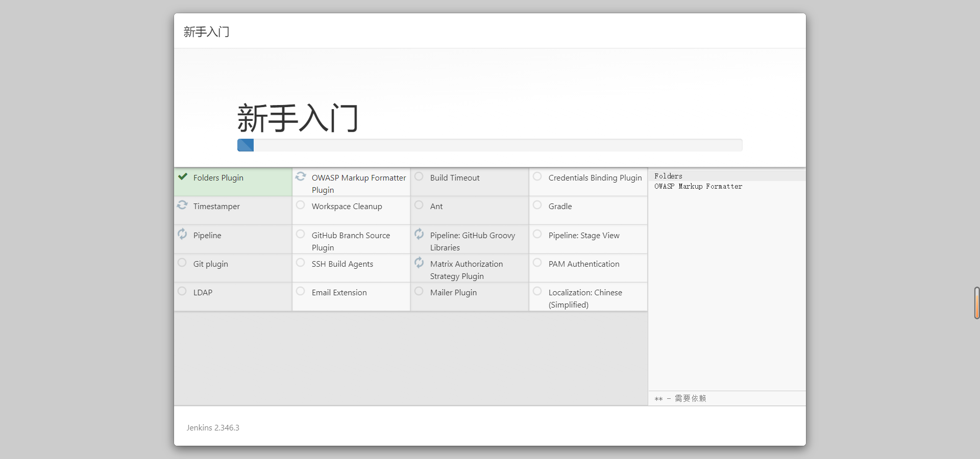Select the Pipeline plugin label
This screenshot has height=459, width=980.
tap(207, 236)
